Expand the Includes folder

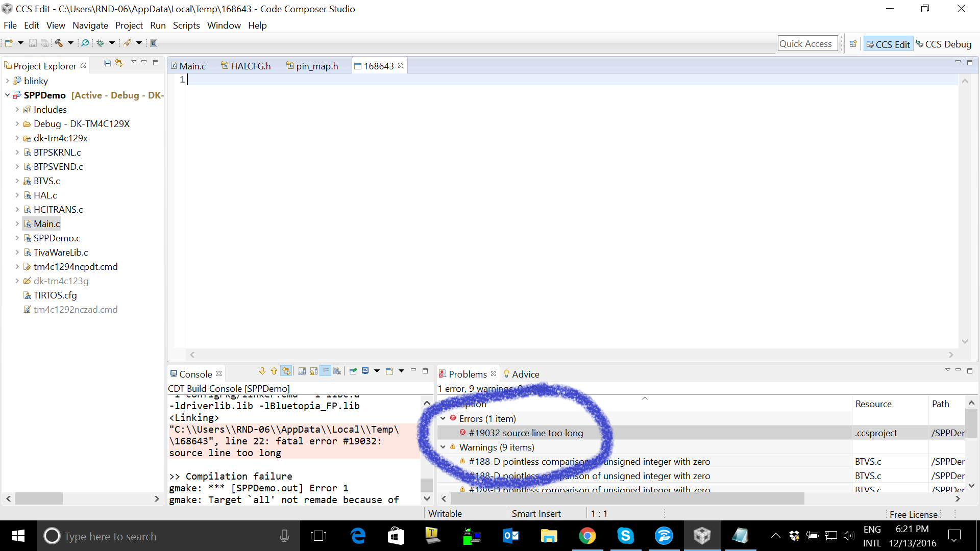17,109
